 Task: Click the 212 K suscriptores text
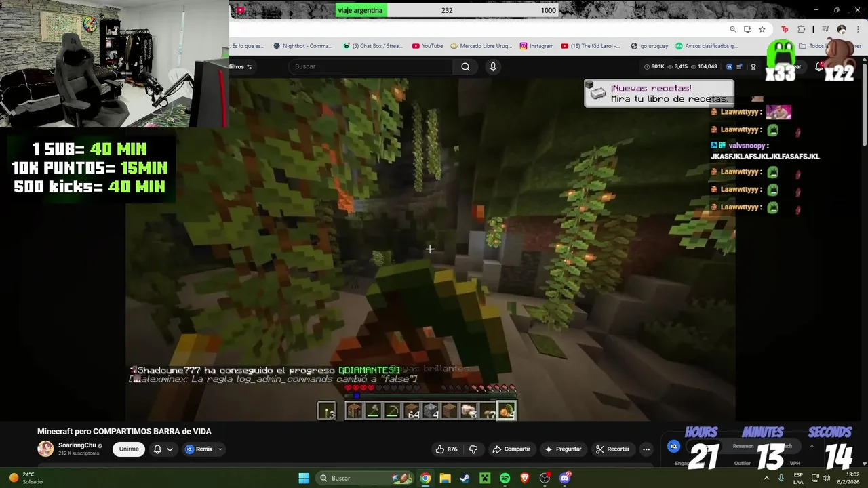[x=79, y=453]
